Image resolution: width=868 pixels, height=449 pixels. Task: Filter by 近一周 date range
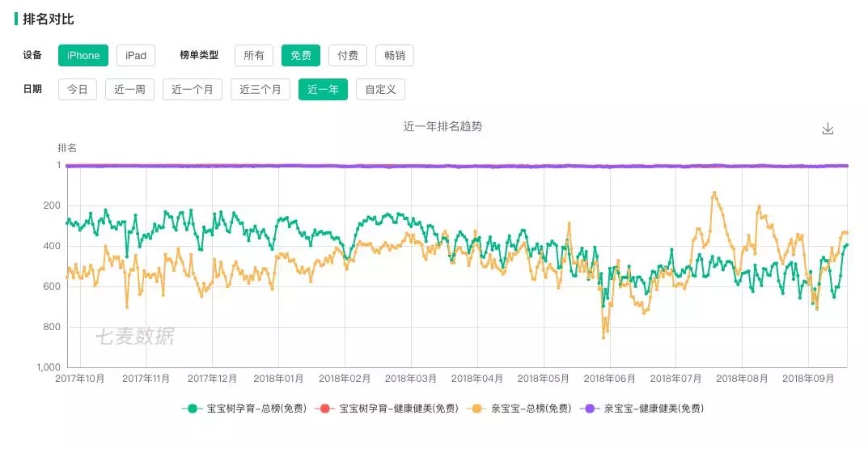click(x=129, y=89)
